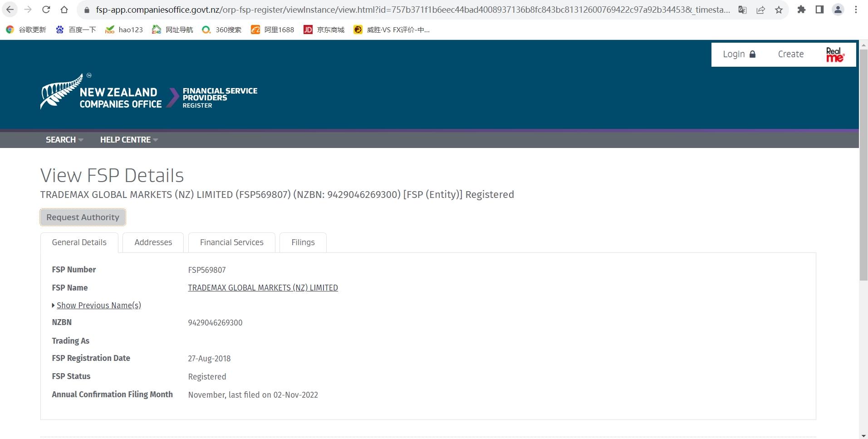Screen dimensions: 868x439
Task: Open the TRADEMAX GLOBAL MARKETS (NZ) LIMITED link
Action: (263, 288)
